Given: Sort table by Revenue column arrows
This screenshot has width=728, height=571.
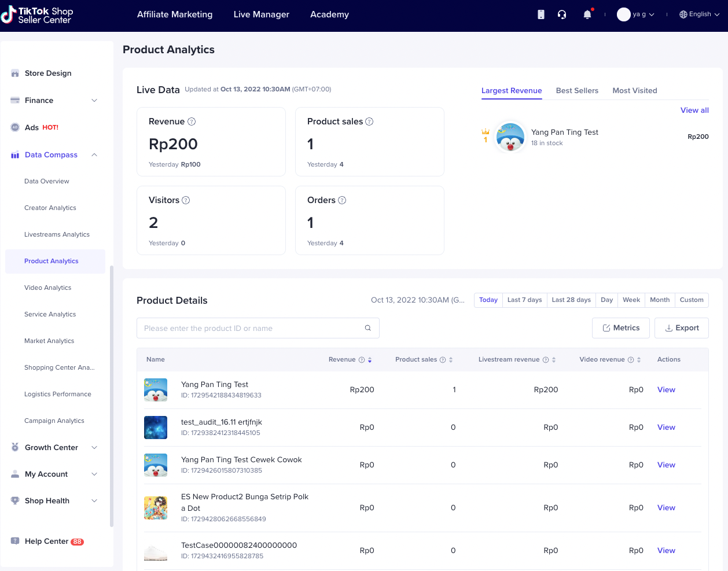Looking at the screenshot, I should (x=370, y=360).
